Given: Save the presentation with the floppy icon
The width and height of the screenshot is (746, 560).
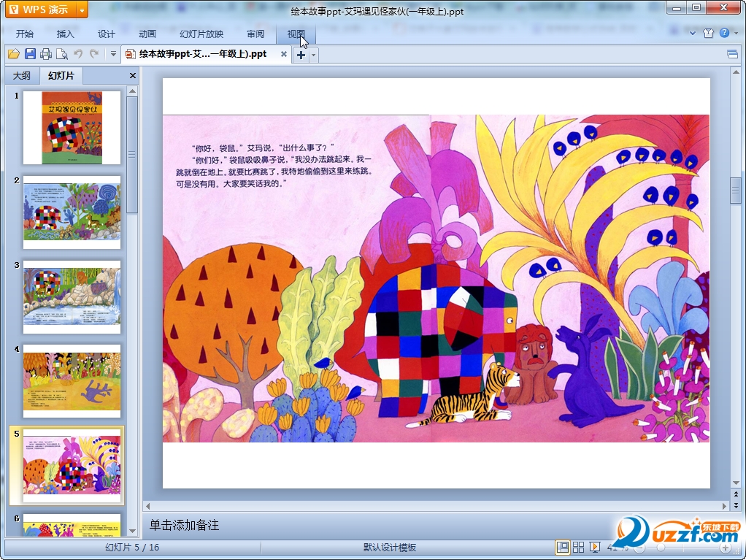Looking at the screenshot, I should tap(30, 54).
